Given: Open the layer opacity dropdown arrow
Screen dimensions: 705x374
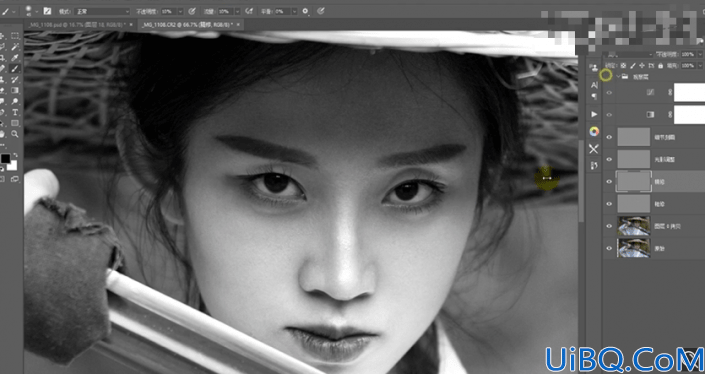Looking at the screenshot, I should (700, 54).
